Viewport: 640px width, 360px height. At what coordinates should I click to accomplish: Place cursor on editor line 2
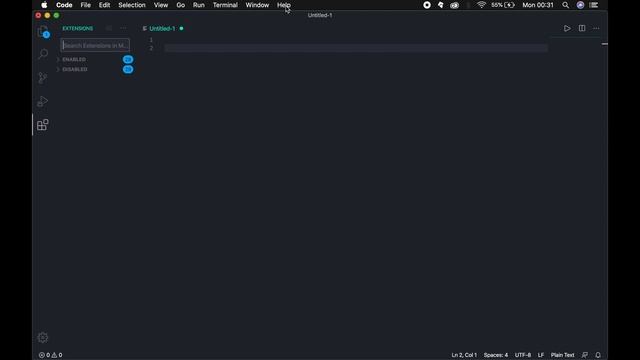[x=356, y=48]
